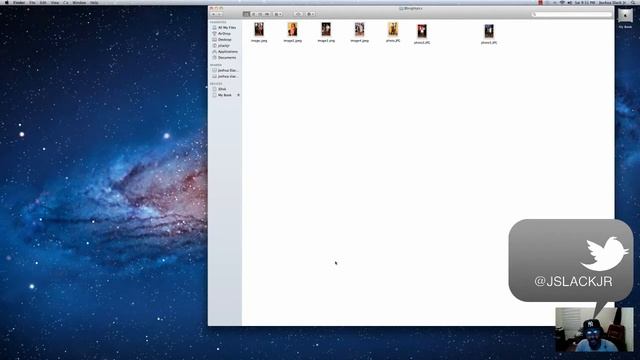The image size is (640, 360).
Task: Open Spotlight search in menu bar
Action: [x=633, y=2]
